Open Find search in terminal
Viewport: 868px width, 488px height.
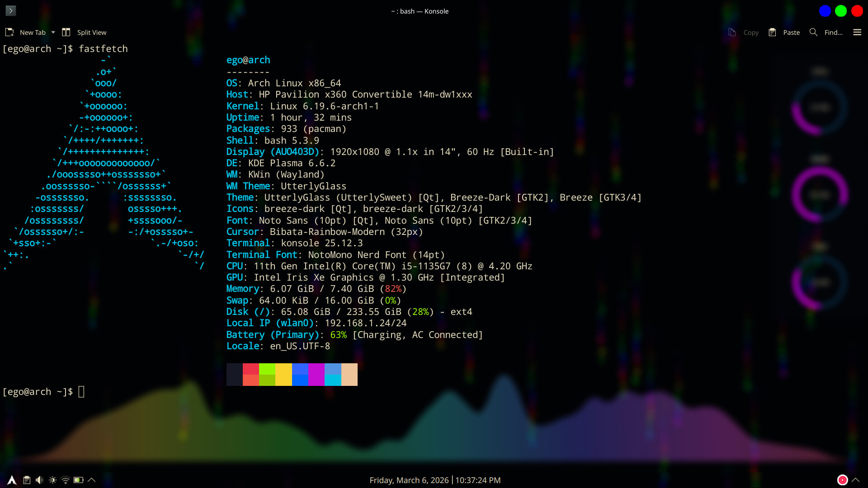click(826, 32)
